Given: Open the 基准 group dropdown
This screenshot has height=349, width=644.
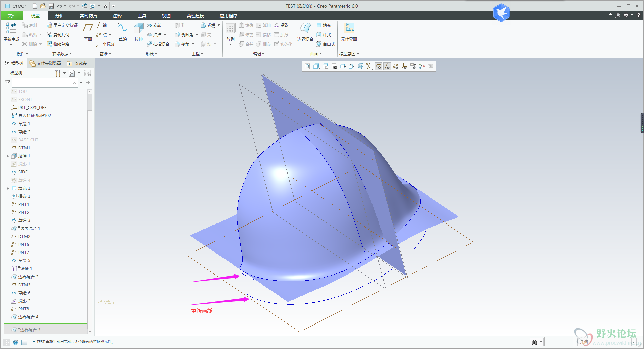Looking at the screenshot, I should click(105, 54).
